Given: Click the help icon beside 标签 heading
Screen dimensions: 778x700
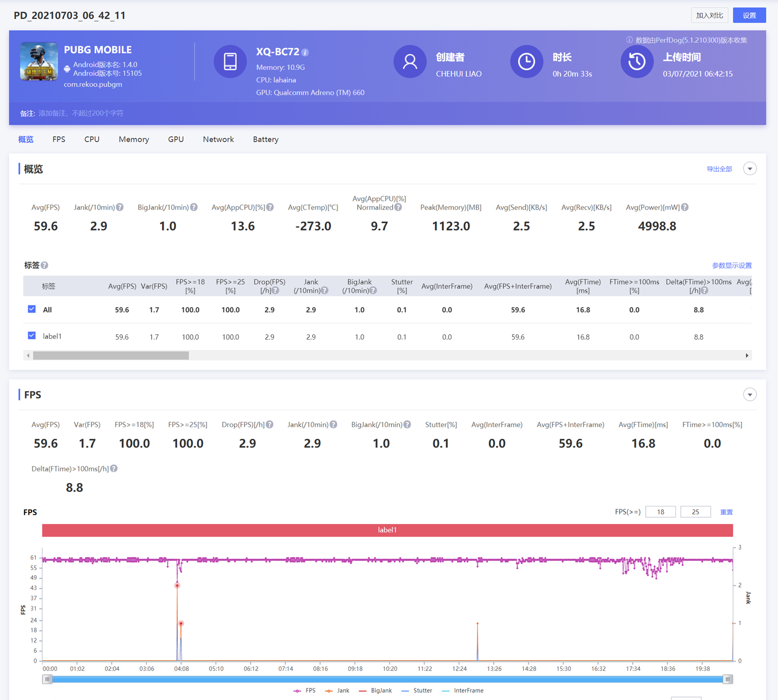Looking at the screenshot, I should [45, 265].
